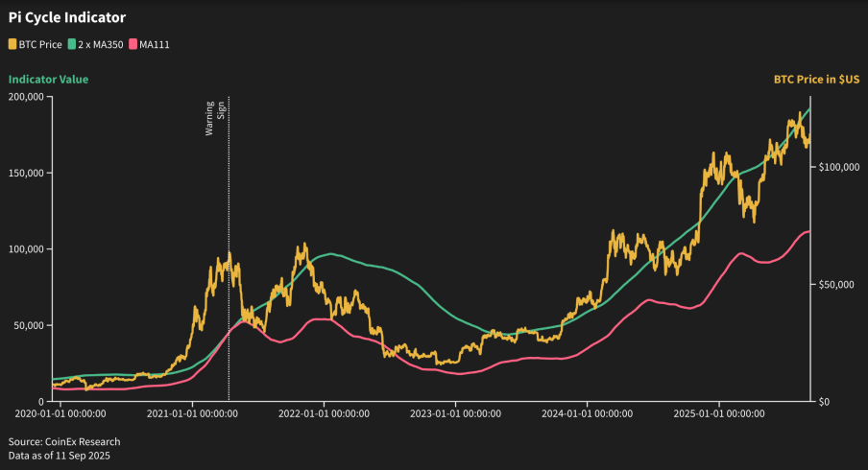Click the $100,000 right axis tick label
The image size is (868, 470).
pos(839,167)
